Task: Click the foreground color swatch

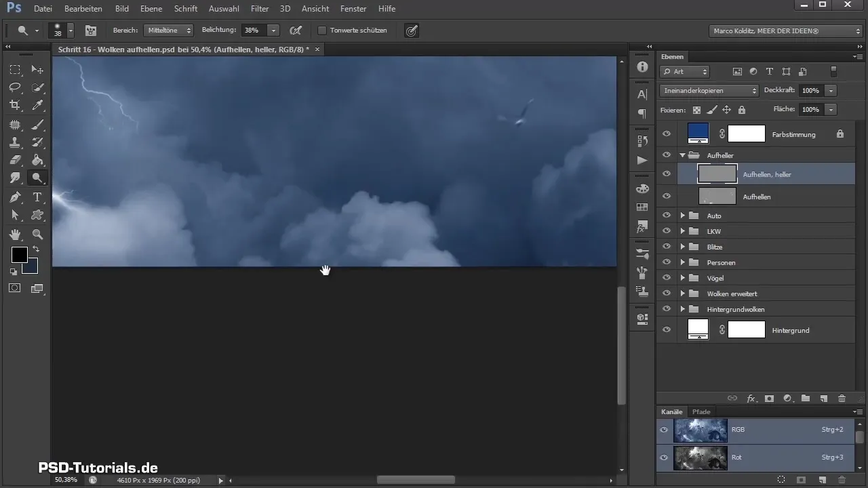Action: 19,255
